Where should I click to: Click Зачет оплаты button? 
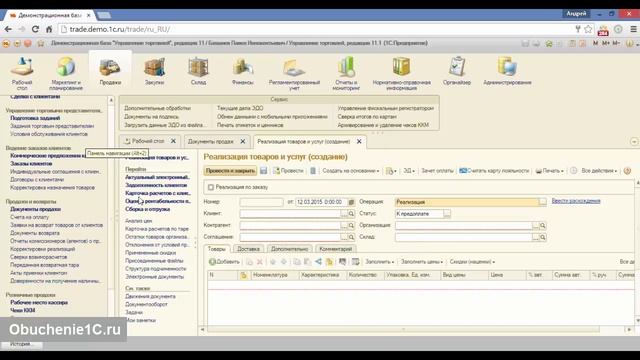[x=437, y=171]
